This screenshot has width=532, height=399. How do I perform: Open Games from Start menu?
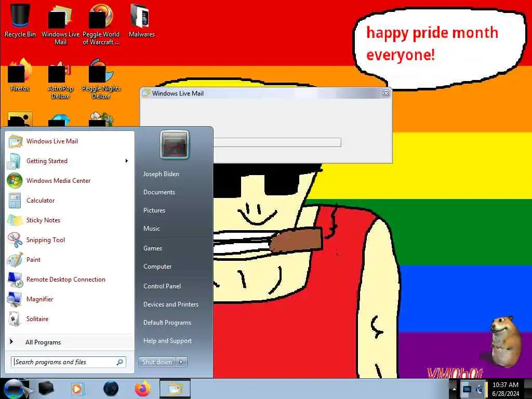tap(153, 248)
